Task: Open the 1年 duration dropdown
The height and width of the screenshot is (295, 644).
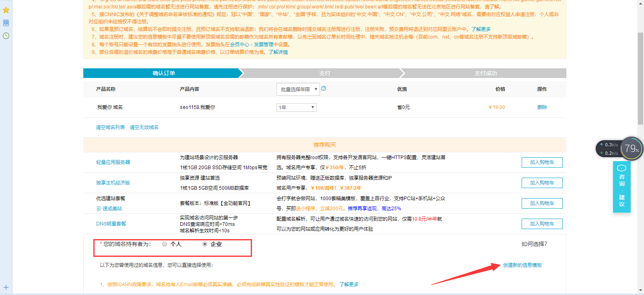Action: tap(297, 107)
